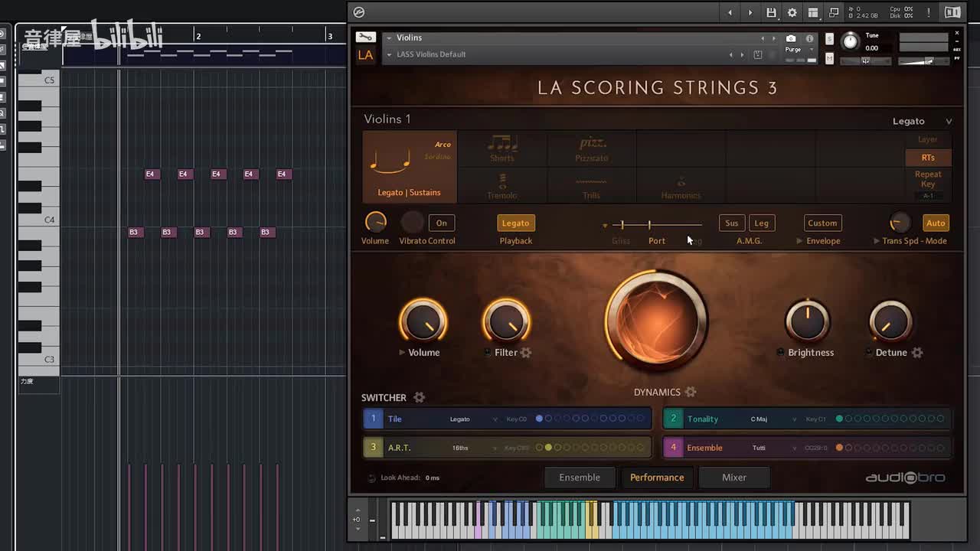Go to next preset with Kontakt header right arrow
Image resolution: width=980 pixels, height=551 pixels.
tap(750, 12)
